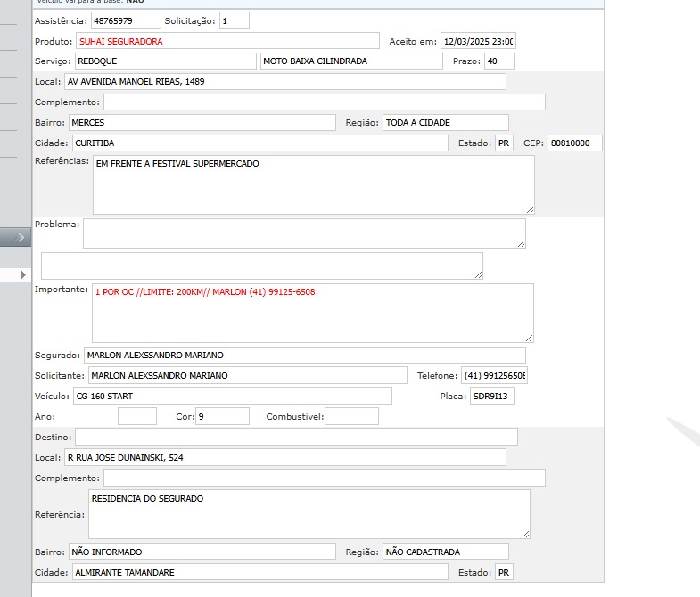Viewport: 700px width, 597px height.
Task: Click the Produto field showing SUHAI SEGURADORA
Action: 227,41
